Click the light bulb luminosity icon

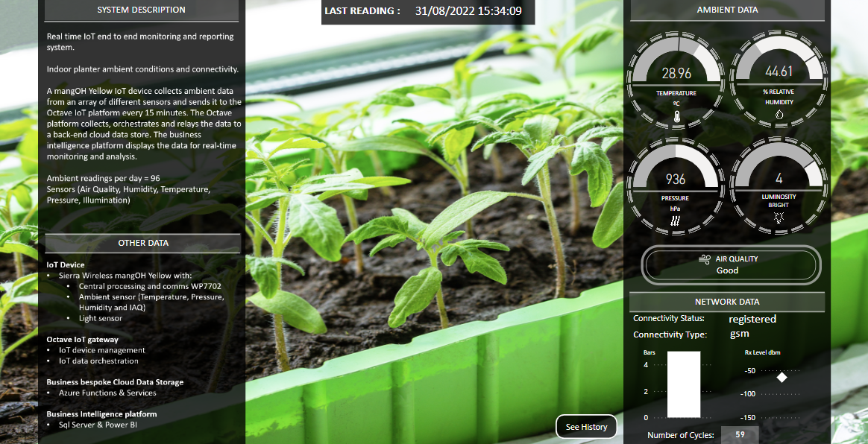click(779, 218)
